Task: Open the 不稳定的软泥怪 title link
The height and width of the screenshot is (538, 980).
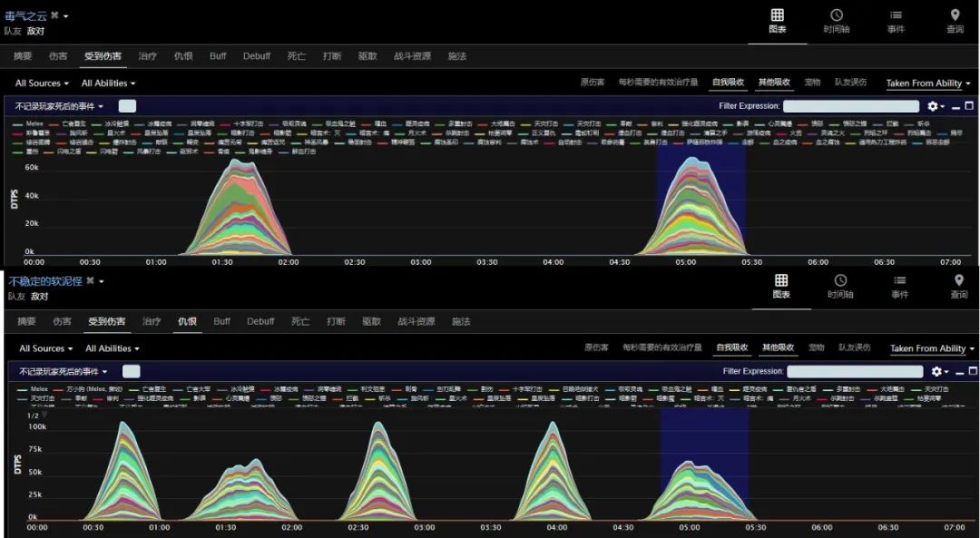Action: [45, 281]
